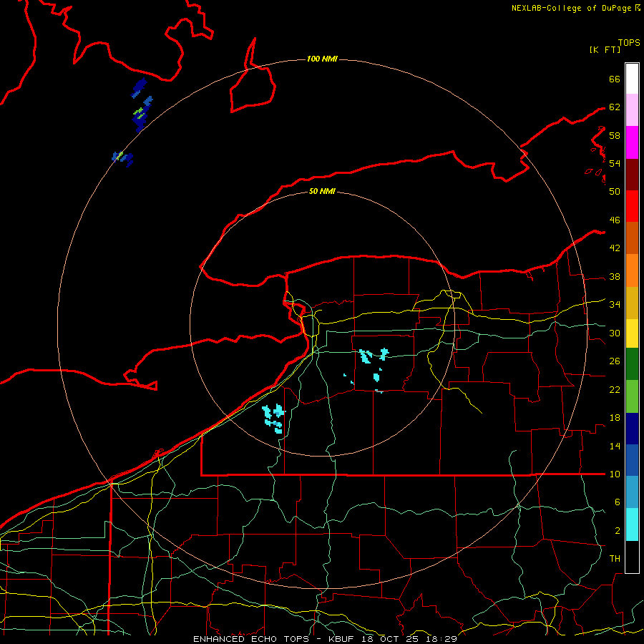Click the legend value 54

click(x=615, y=163)
